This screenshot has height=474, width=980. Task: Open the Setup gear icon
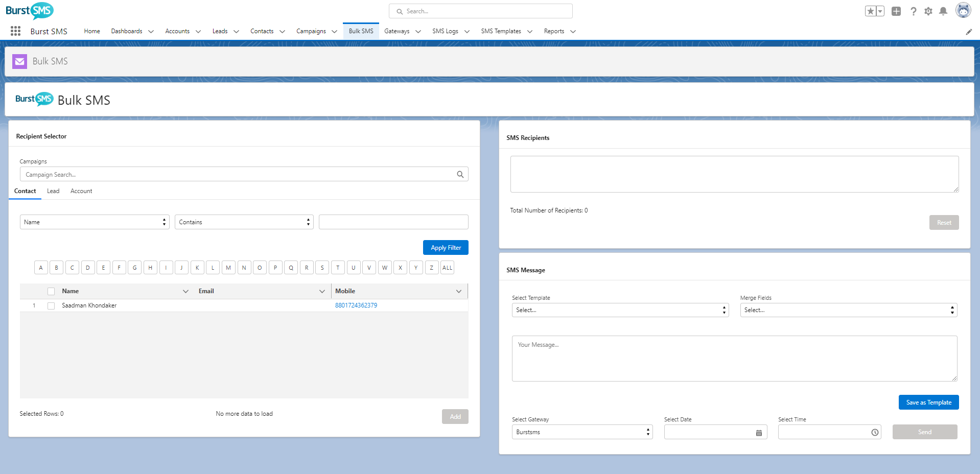[x=928, y=11]
